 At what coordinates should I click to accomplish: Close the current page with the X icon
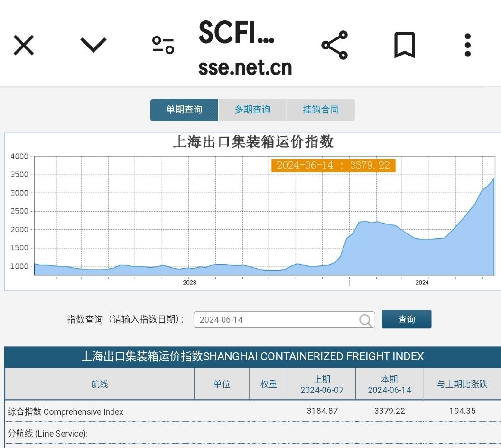tap(23, 45)
